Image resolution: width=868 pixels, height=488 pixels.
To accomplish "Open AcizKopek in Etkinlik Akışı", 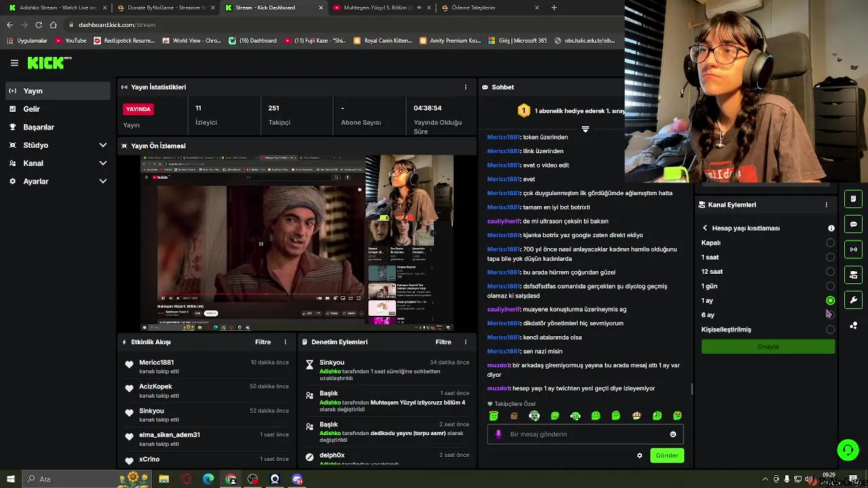I will point(155,386).
